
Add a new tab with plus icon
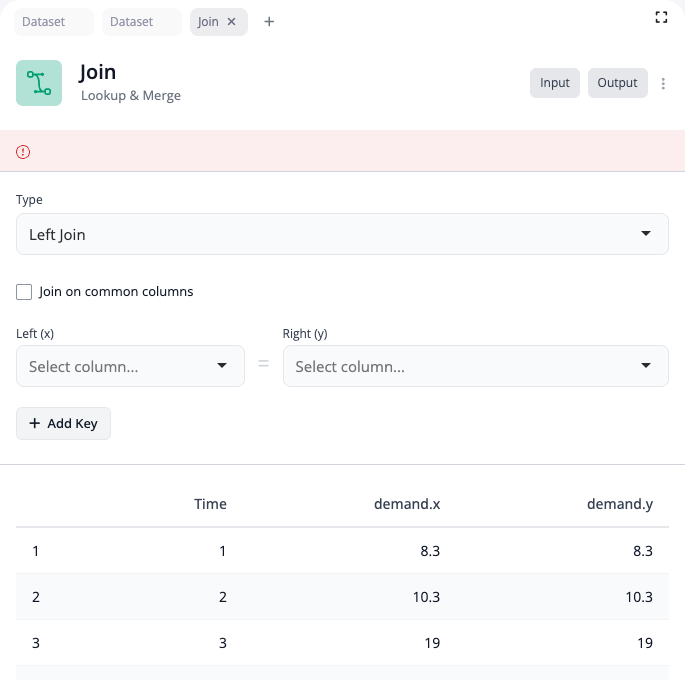pos(269,22)
